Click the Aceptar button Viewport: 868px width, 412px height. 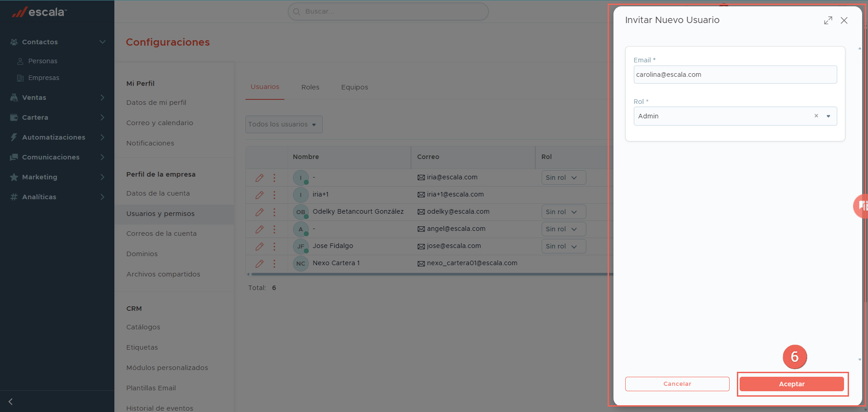pos(792,384)
